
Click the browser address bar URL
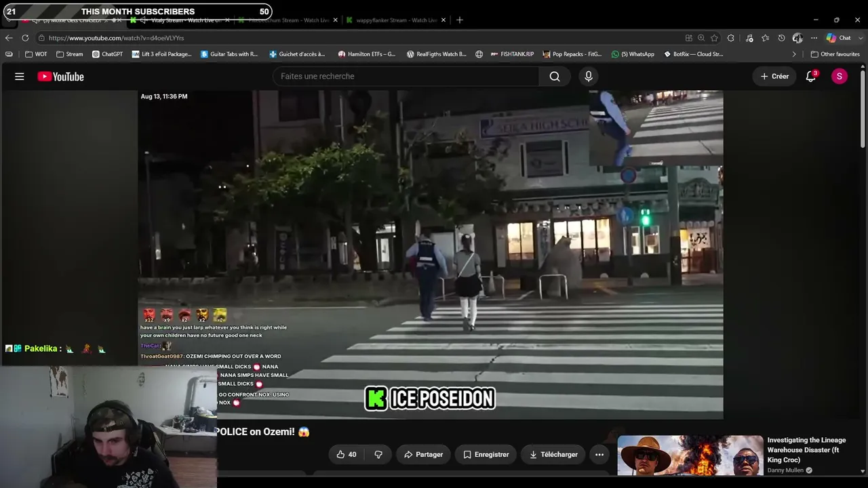[116, 38]
